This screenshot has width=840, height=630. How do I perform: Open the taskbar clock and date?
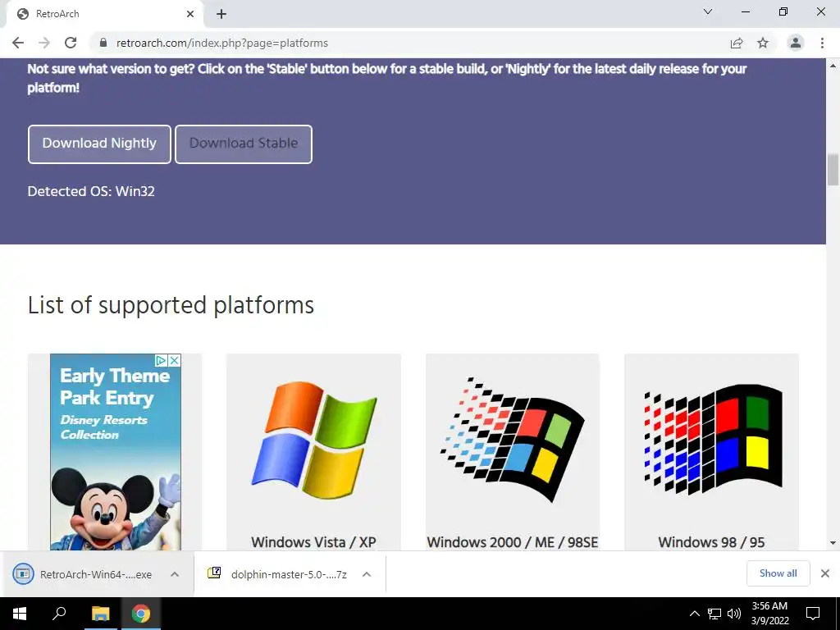[x=769, y=614]
